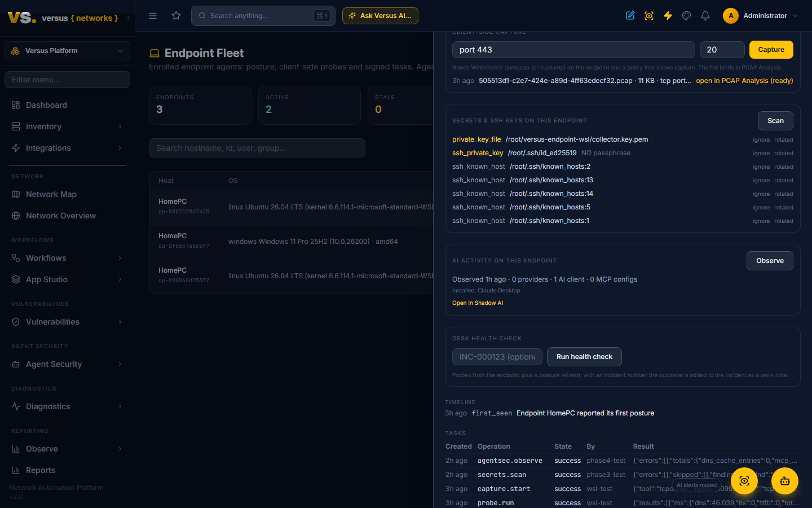Click ignore for collector.key.pem private key
Viewport: 812px width, 508px height.
point(761,140)
